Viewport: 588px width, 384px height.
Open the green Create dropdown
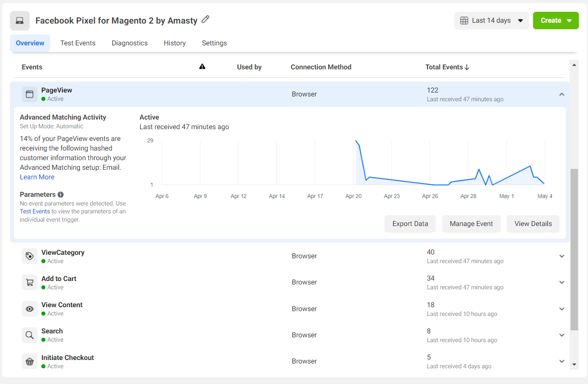(x=555, y=21)
